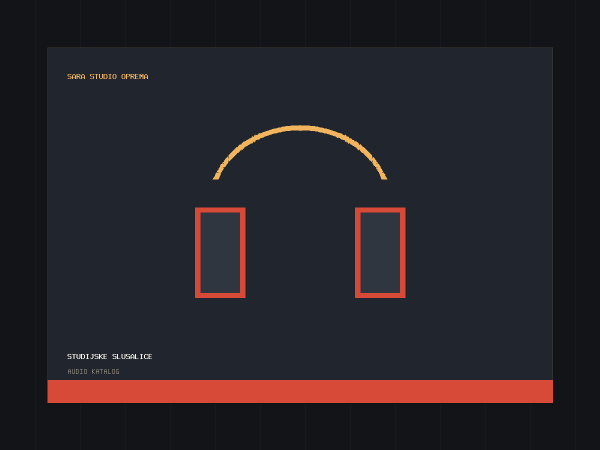This screenshot has height=450, width=600.
Task: Select the "SARA STUDIO OPREMA" heading text
Action: pos(108,77)
